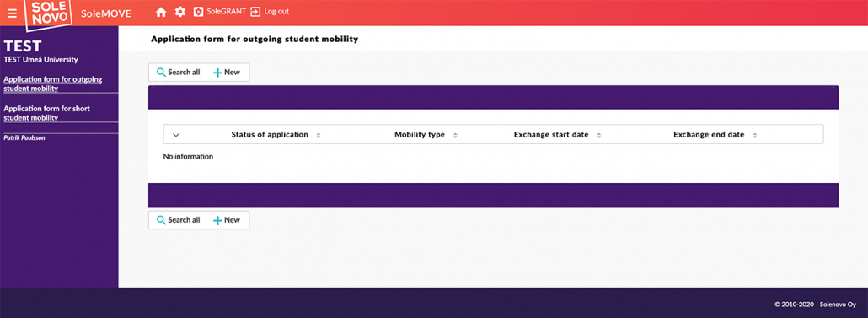
Task: Click the SoleGRANT link text
Action: pyautogui.click(x=227, y=11)
